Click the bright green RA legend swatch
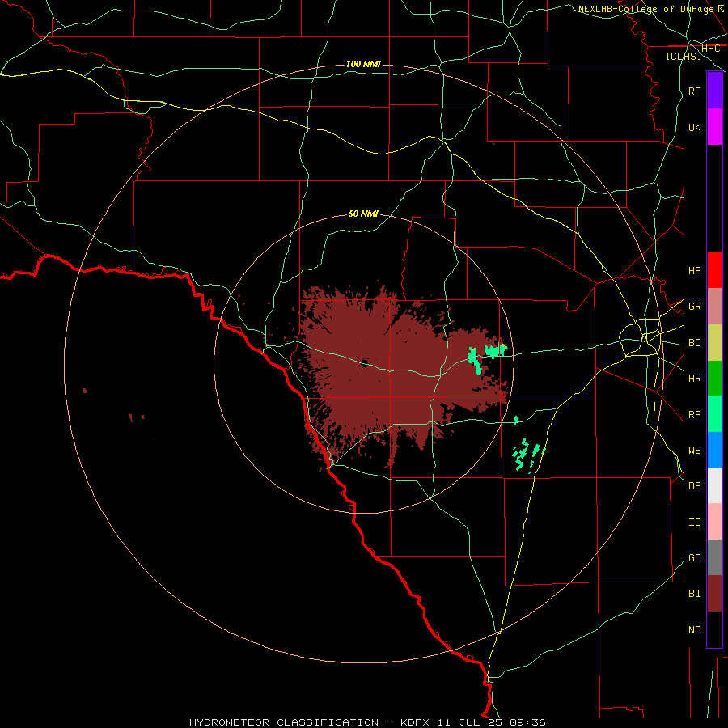The image size is (728, 728). tap(714, 414)
